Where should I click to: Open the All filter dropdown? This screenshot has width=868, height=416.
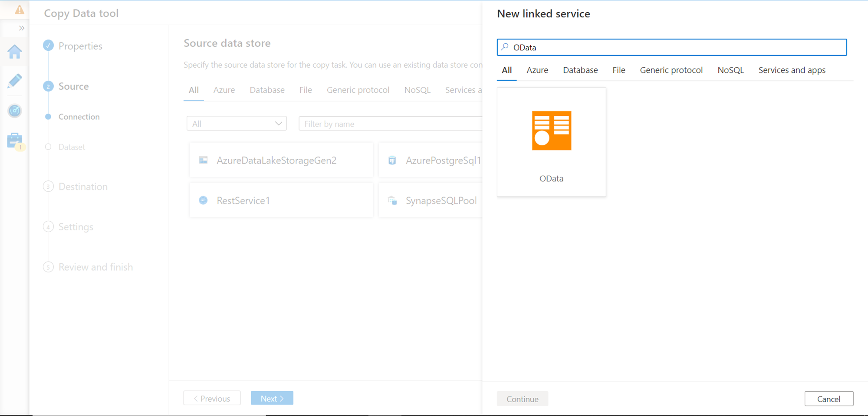(237, 124)
